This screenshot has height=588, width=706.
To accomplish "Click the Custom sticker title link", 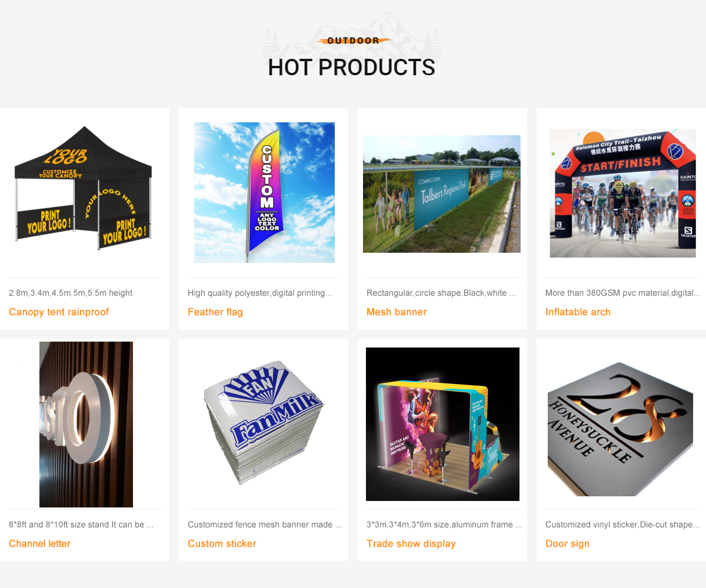I will coord(222,544).
